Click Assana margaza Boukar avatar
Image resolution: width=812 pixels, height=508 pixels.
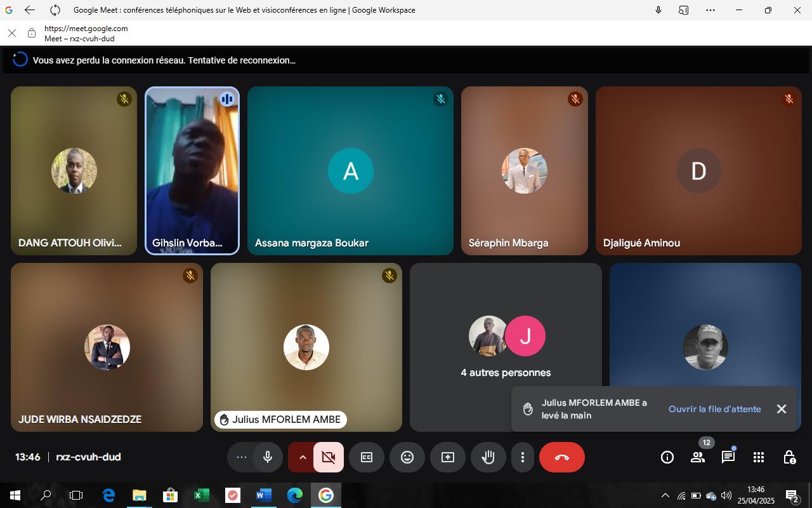click(351, 171)
